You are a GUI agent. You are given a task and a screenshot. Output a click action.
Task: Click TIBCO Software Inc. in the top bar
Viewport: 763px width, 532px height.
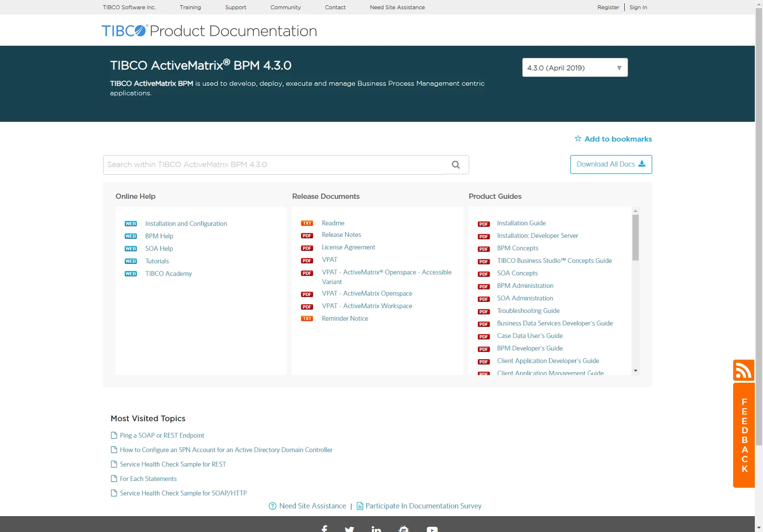click(129, 7)
